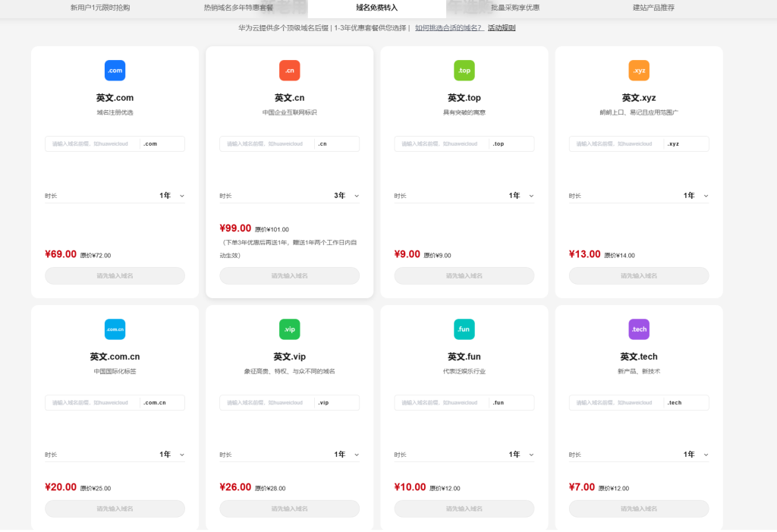
Task: Click the blue .com domain icon
Action: 115,71
